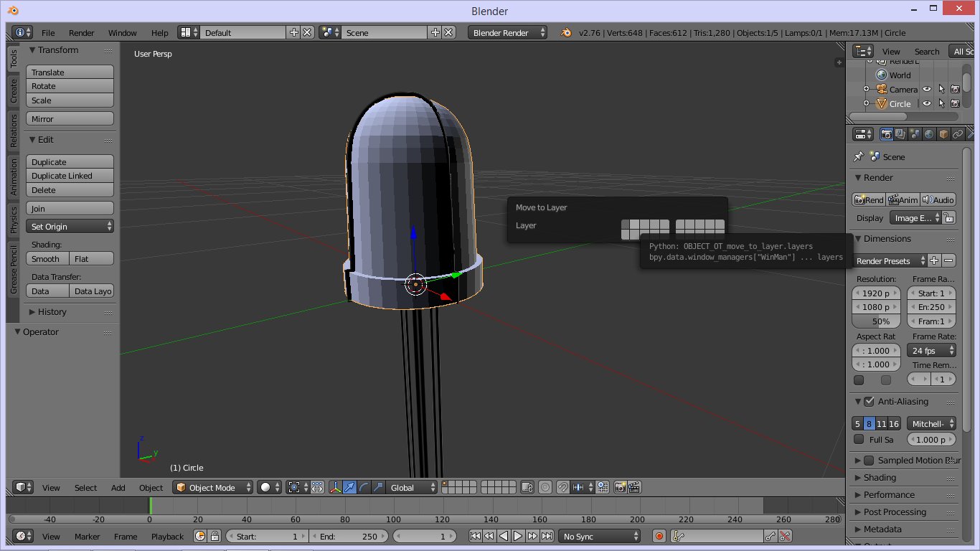Toggle timeline use preview range icon
The height and width of the screenshot is (551, 980).
point(200,536)
